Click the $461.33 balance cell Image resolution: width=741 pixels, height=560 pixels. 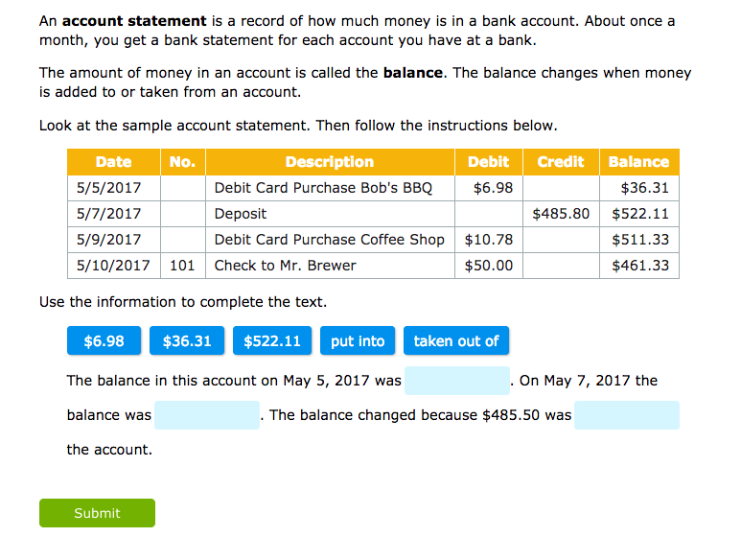pyautogui.click(x=640, y=266)
